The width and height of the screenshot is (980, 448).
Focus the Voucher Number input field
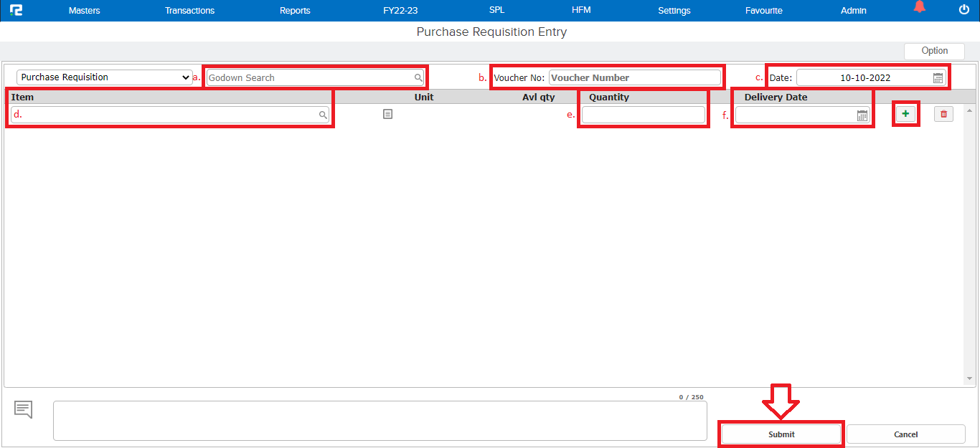634,77
